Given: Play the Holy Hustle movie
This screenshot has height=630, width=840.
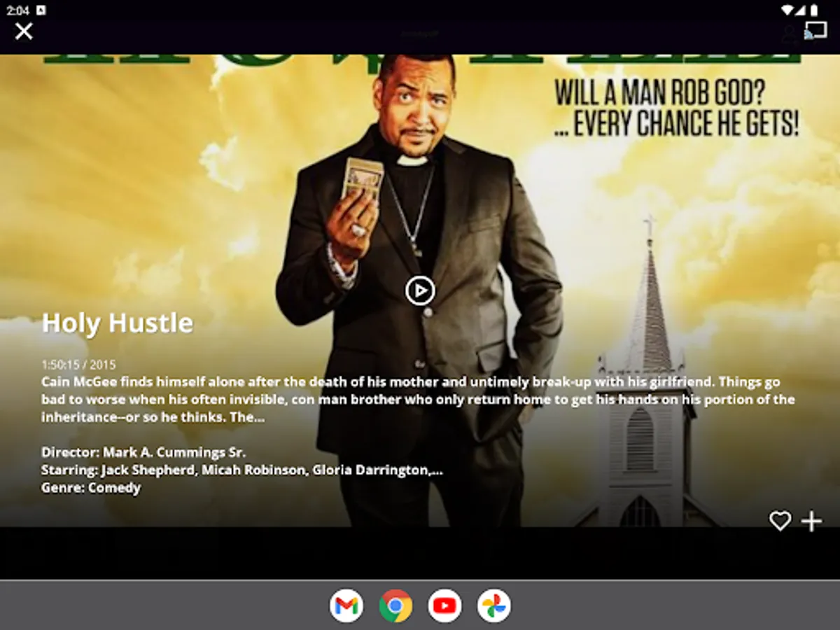Looking at the screenshot, I should click(420, 290).
